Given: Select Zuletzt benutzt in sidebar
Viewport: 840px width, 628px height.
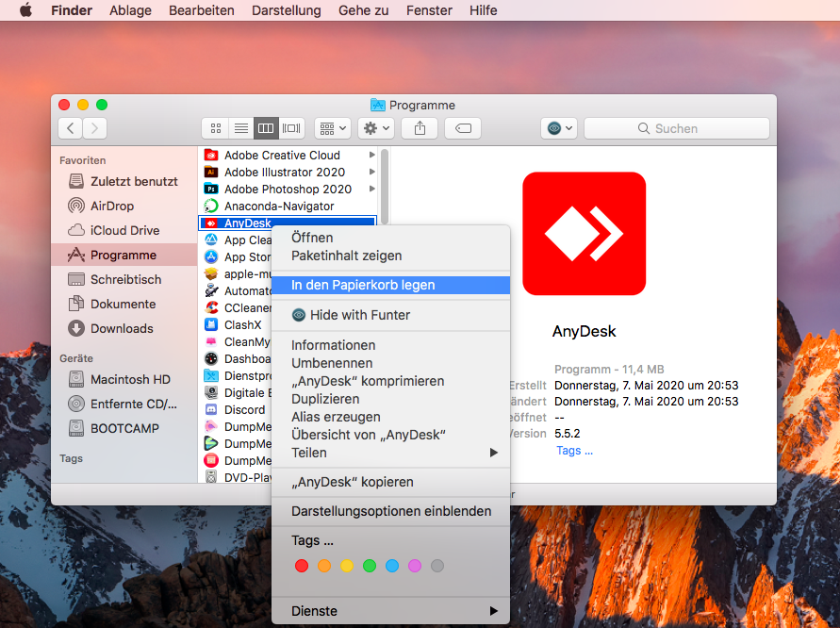Looking at the screenshot, I should [x=124, y=182].
